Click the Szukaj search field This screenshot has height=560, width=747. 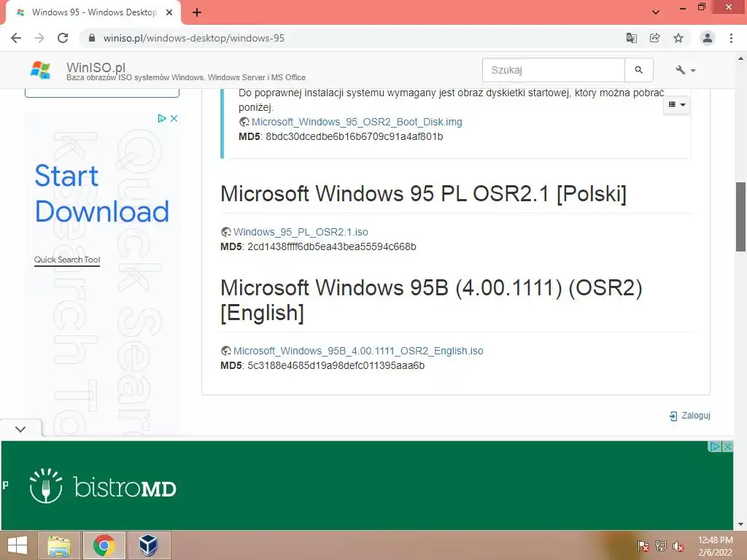[554, 70]
